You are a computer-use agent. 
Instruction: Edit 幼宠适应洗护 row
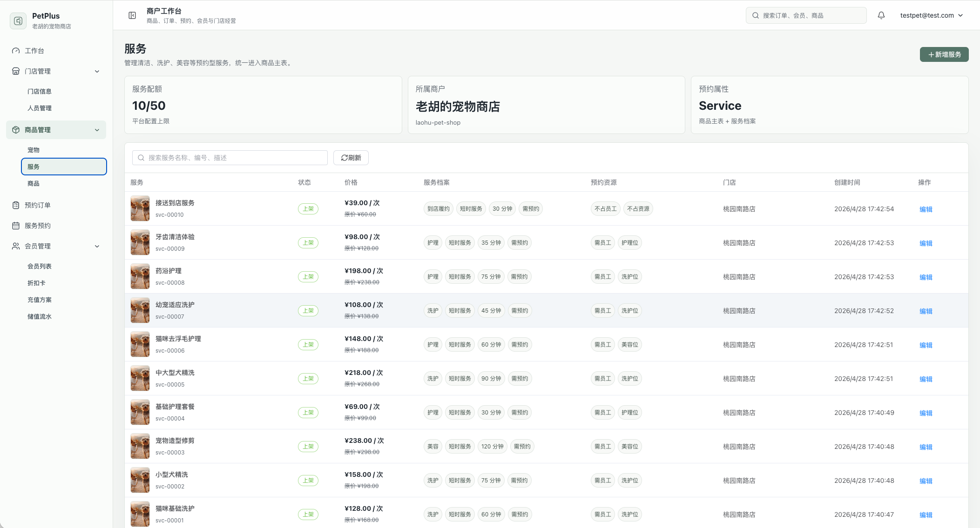click(926, 311)
